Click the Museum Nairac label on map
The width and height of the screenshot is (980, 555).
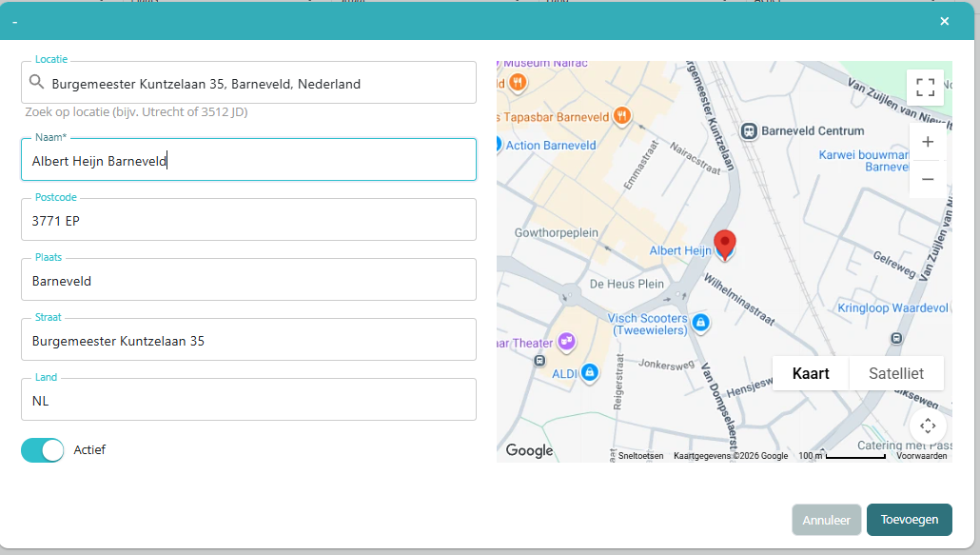tap(545, 64)
